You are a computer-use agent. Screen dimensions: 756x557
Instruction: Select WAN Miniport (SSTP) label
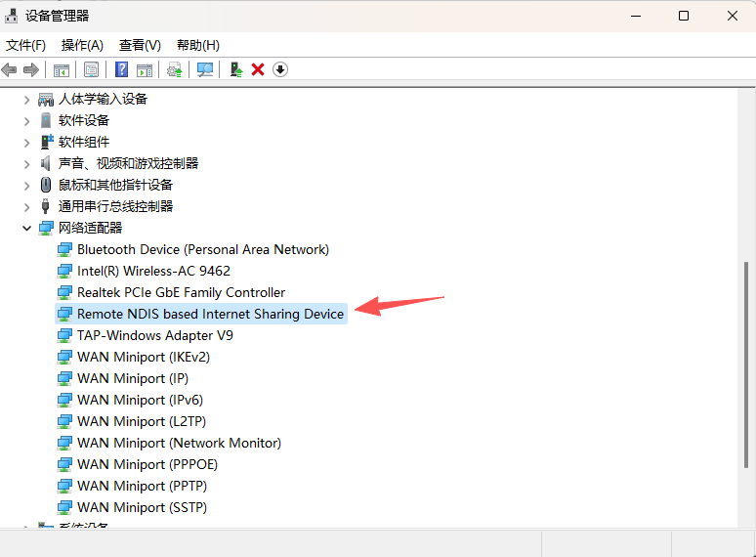pyautogui.click(x=143, y=507)
